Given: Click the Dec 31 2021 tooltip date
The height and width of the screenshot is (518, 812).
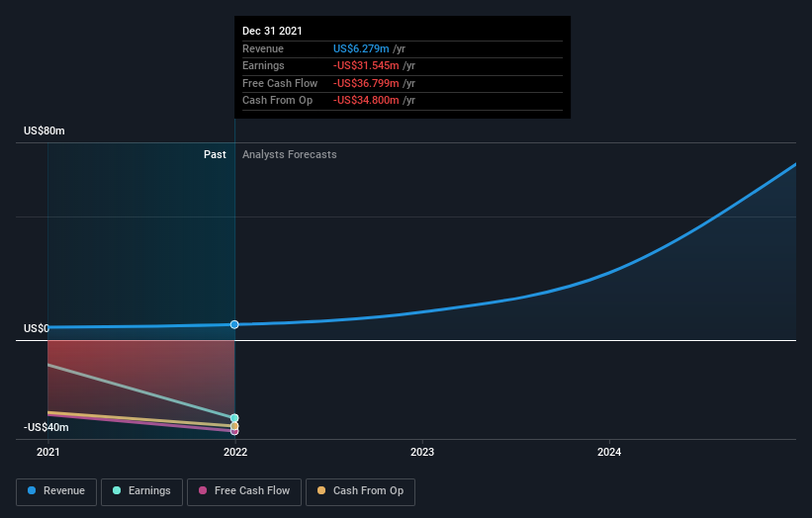Looking at the screenshot, I should 272,31.
